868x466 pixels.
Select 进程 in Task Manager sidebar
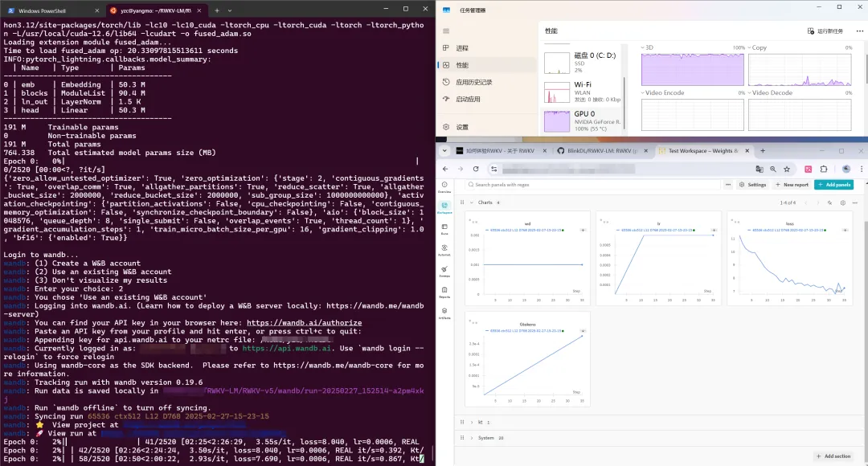coord(487,48)
